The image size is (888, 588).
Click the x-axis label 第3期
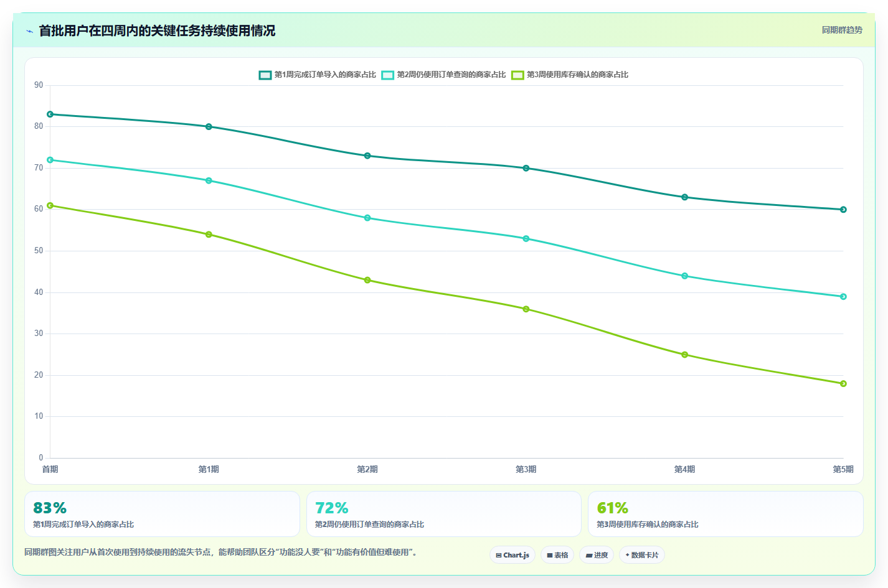(x=526, y=469)
